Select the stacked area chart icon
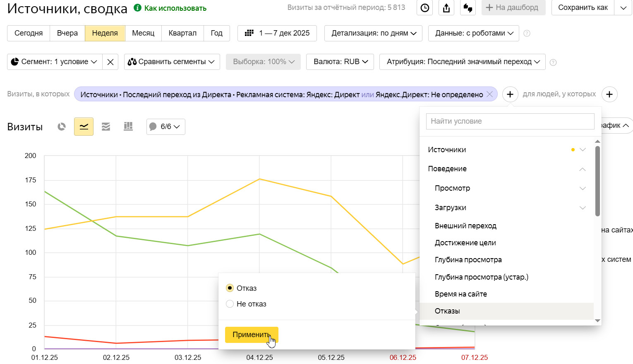Image resolution: width=633 pixels, height=364 pixels. click(x=106, y=127)
